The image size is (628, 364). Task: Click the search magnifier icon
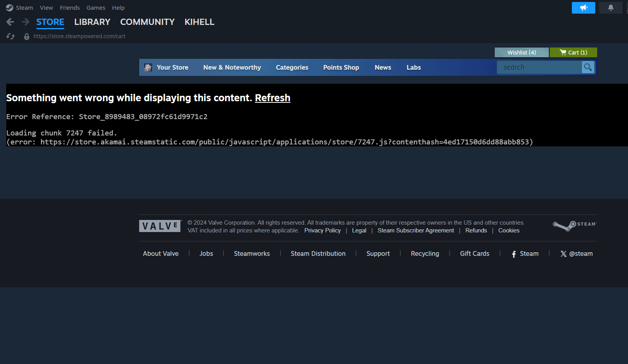[x=588, y=67]
